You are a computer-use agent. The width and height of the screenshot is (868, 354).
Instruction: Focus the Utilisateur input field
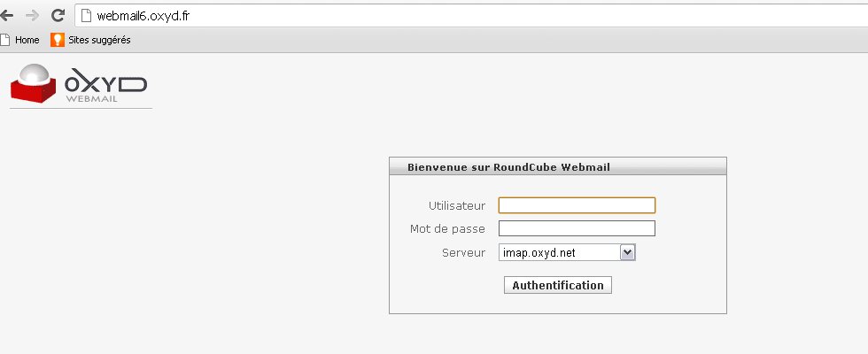(577, 205)
